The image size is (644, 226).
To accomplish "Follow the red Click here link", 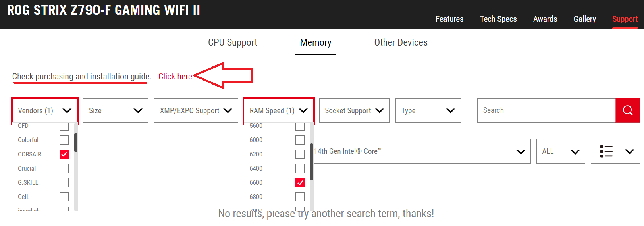I will coord(175,76).
